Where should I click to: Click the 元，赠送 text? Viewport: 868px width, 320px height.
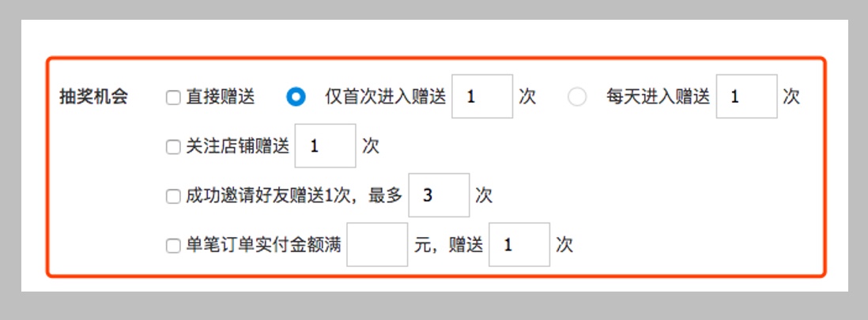click(x=448, y=245)
